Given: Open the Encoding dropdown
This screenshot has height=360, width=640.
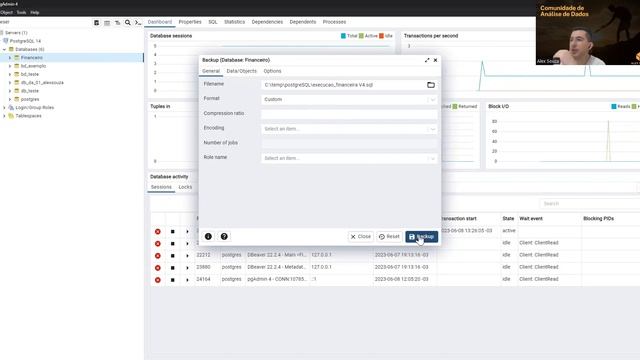Looking at the screenshot, I should (x=349, y=129).
